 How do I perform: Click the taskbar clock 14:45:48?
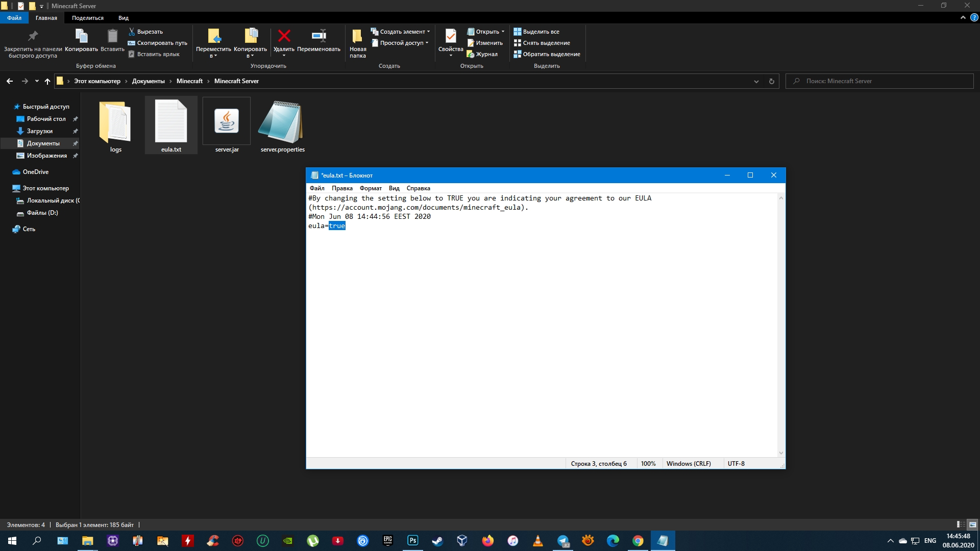point(958,537)
